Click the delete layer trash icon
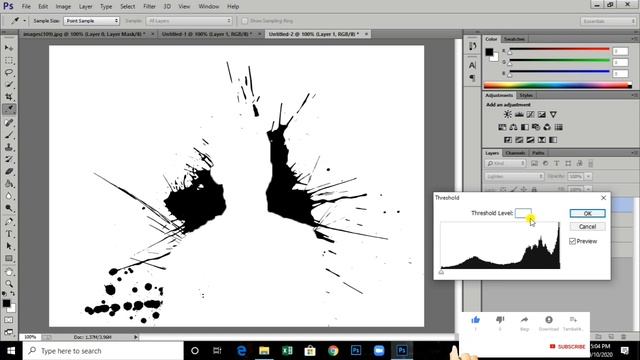Screen dimensions: 640x360 pyautogui.click(x=624, y=337)
